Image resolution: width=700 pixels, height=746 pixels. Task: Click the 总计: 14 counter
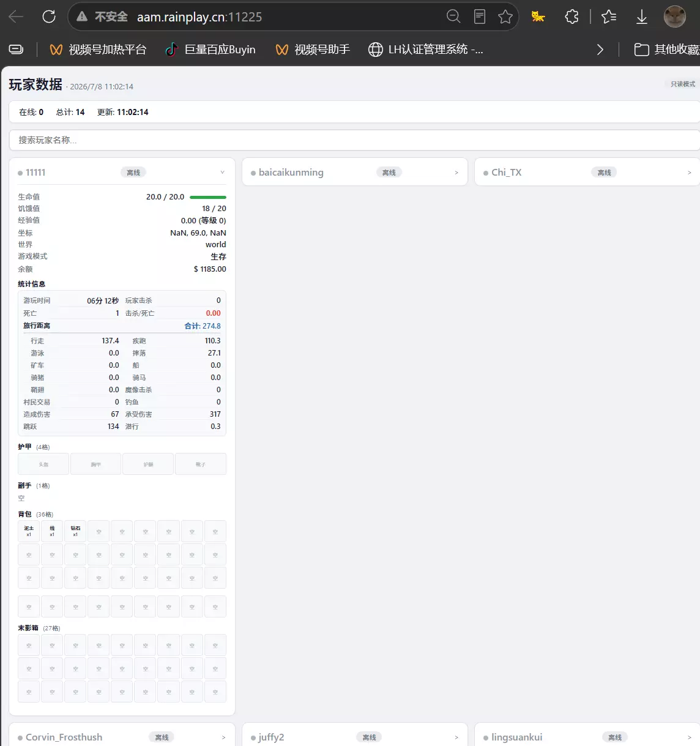(70, 112)
